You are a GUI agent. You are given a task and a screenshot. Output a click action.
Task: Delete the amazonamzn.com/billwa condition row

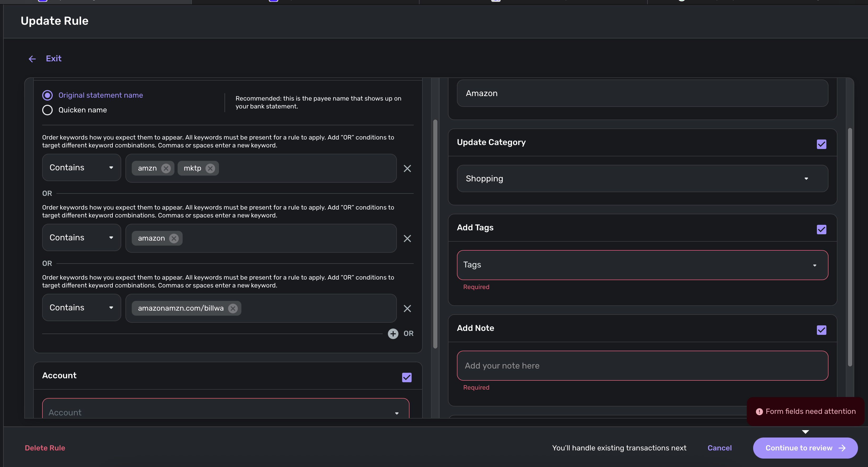pyautogui.click(x=407, y=309)
